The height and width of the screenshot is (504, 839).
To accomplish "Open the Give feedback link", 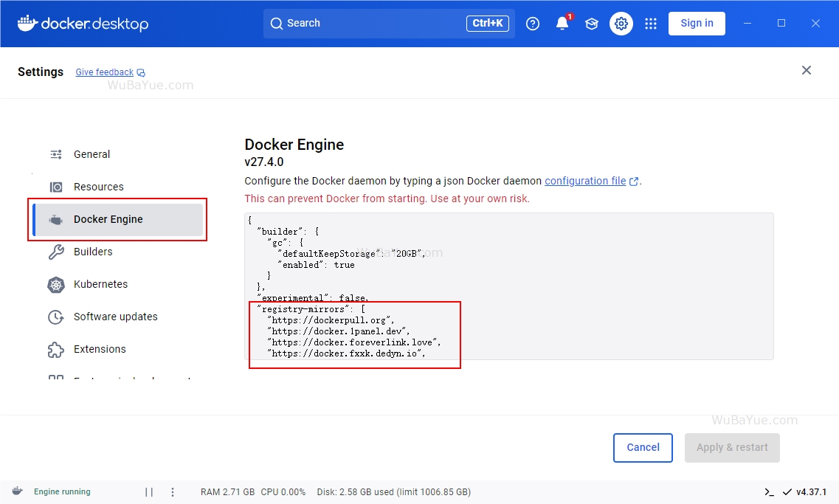I will (104, 72).
